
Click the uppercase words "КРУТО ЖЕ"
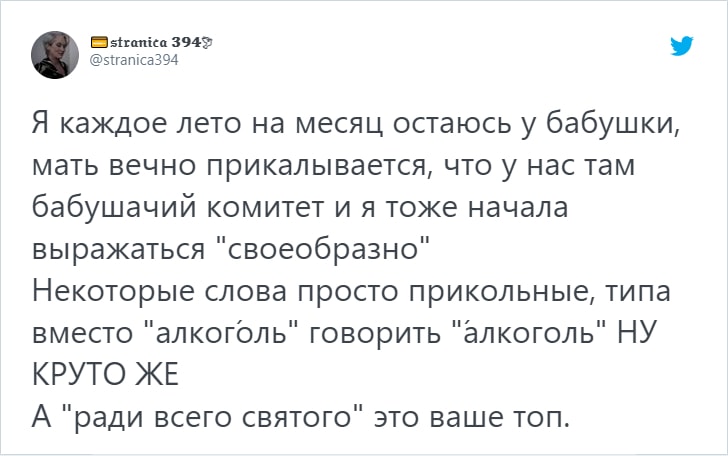(x=105, y=374)
